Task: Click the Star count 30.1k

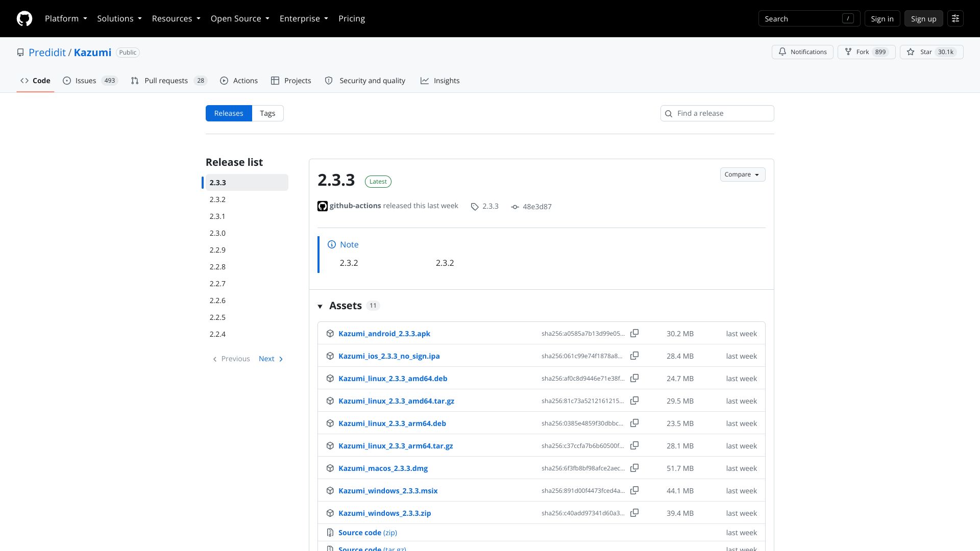Action: click(946, 52)
